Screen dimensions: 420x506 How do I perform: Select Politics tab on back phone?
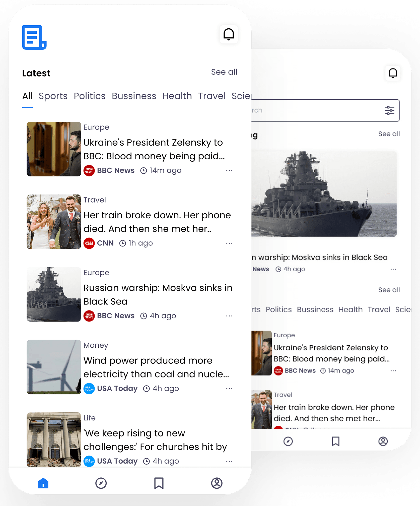click(279, 309)
